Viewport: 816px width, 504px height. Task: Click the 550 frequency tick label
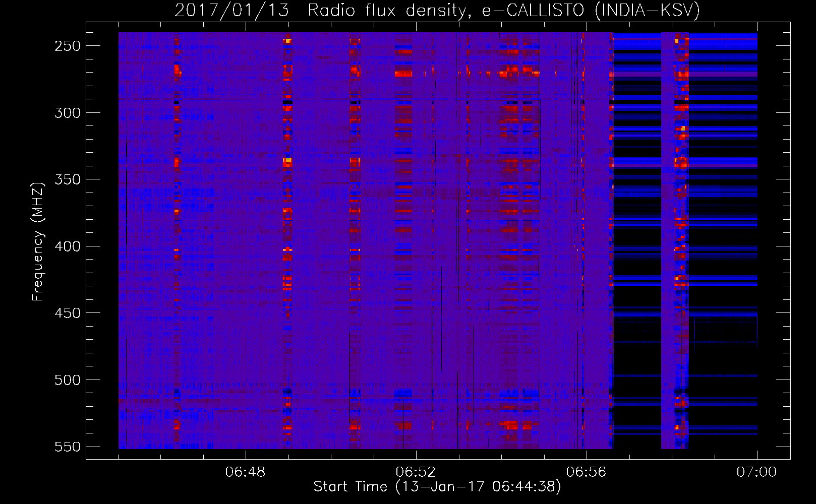coord(68,447)
